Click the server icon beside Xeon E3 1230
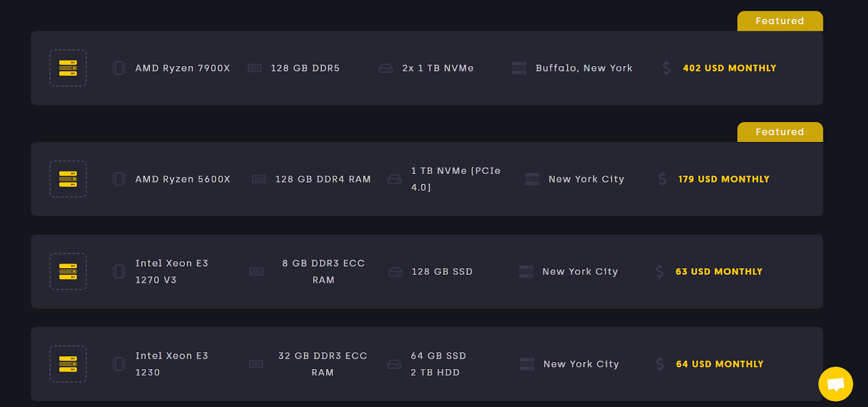Image resolution: width=868 pixels, height=407 pixels. click(68, 364)
